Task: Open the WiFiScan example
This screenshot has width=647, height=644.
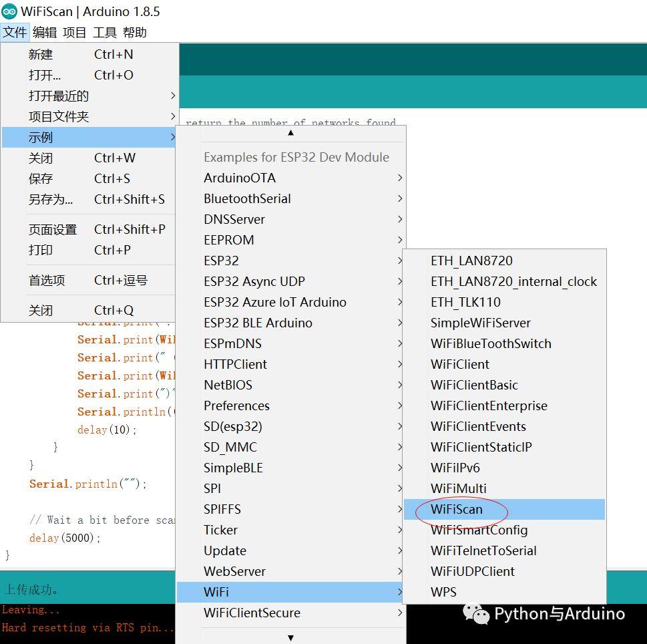Action: [x=504, y=509]
